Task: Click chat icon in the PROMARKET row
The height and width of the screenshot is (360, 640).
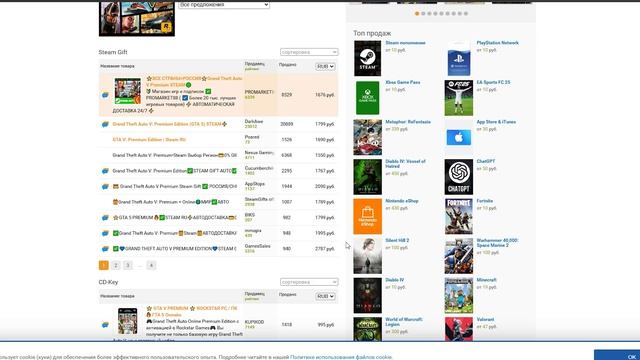Action: [x=105, y=95]
